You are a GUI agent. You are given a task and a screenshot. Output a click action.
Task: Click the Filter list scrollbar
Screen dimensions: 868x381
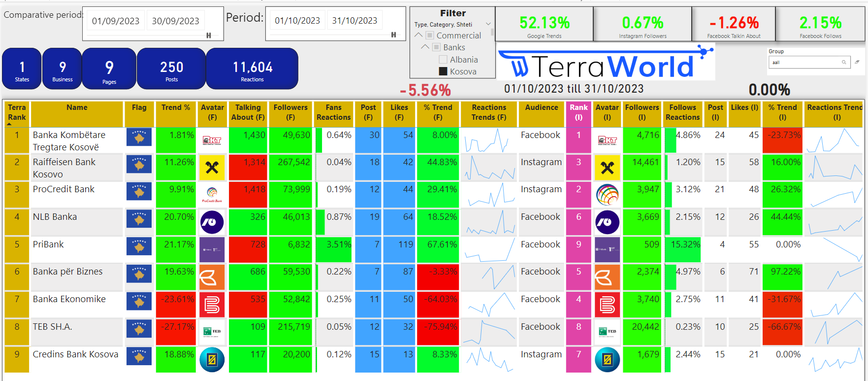click(492, 33)
